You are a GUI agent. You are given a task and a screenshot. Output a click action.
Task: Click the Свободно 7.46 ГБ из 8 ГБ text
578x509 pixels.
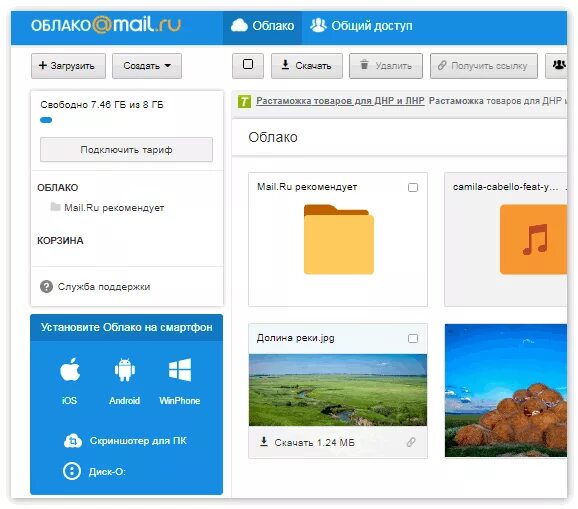(x=102, y=105)
